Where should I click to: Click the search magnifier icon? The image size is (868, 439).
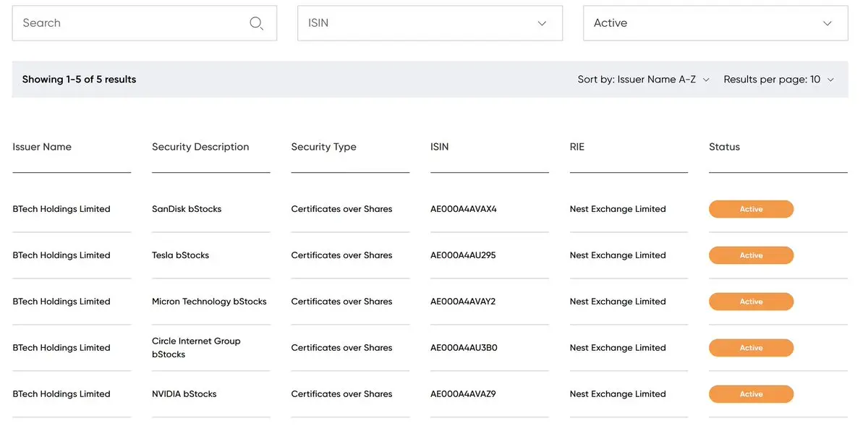click(256, 23)
